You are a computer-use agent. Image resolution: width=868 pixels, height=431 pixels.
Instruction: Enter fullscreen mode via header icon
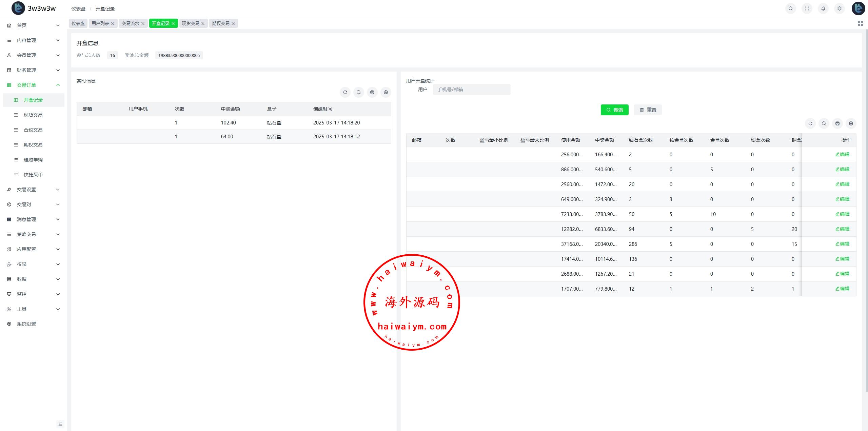pos(807,8)
